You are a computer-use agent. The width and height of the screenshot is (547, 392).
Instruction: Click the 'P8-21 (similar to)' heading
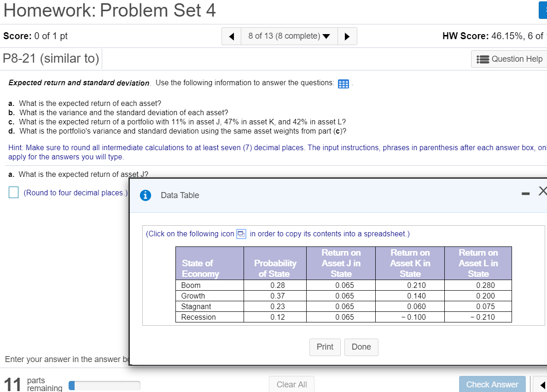pyautogui.click(x=51, y=59)
